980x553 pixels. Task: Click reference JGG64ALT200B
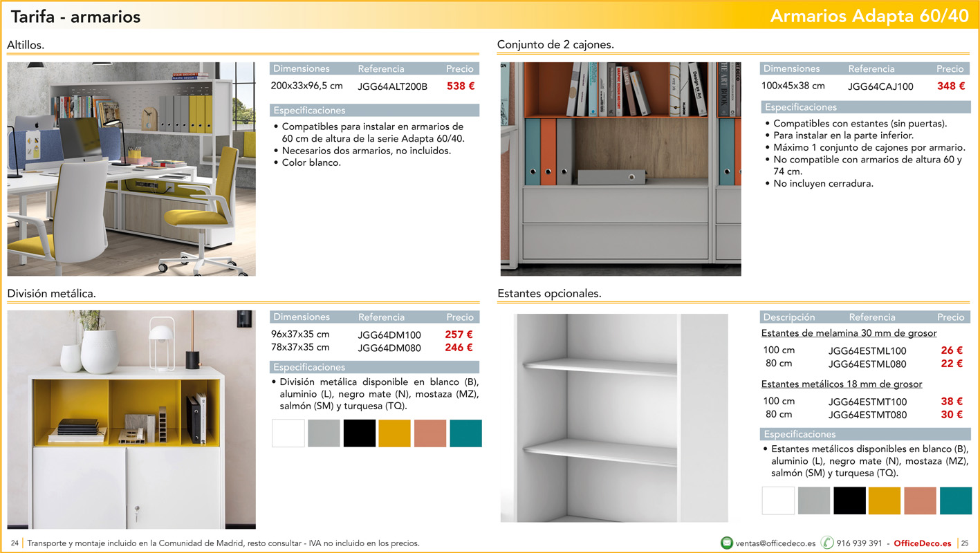coord(393,86)
